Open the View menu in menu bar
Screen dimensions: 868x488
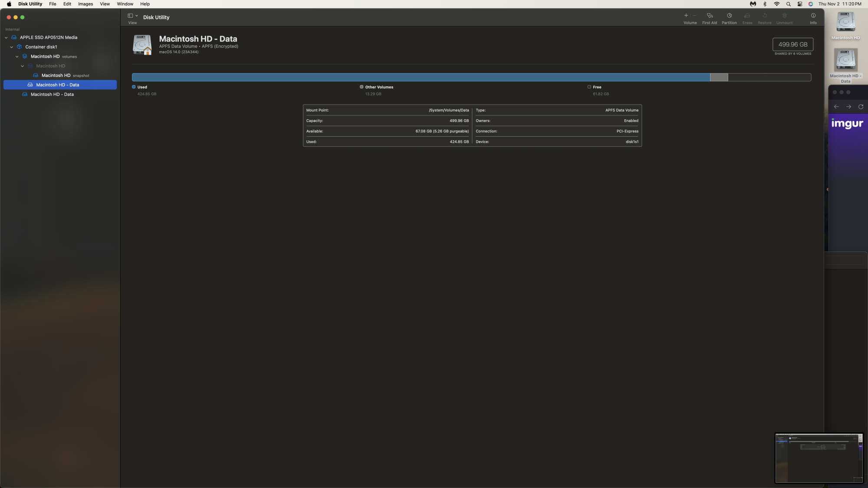[x=105, y=4]
